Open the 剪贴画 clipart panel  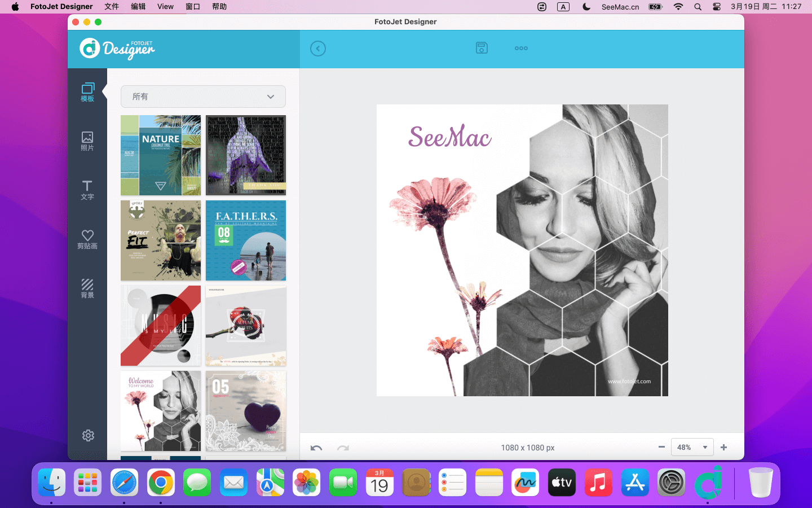tap(87, 239)
